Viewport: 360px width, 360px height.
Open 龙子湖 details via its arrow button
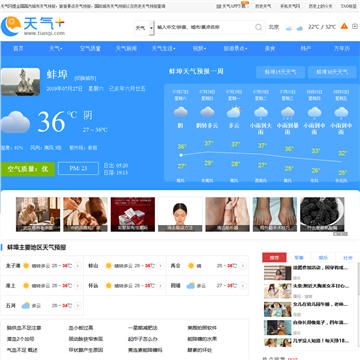point(78,266)
